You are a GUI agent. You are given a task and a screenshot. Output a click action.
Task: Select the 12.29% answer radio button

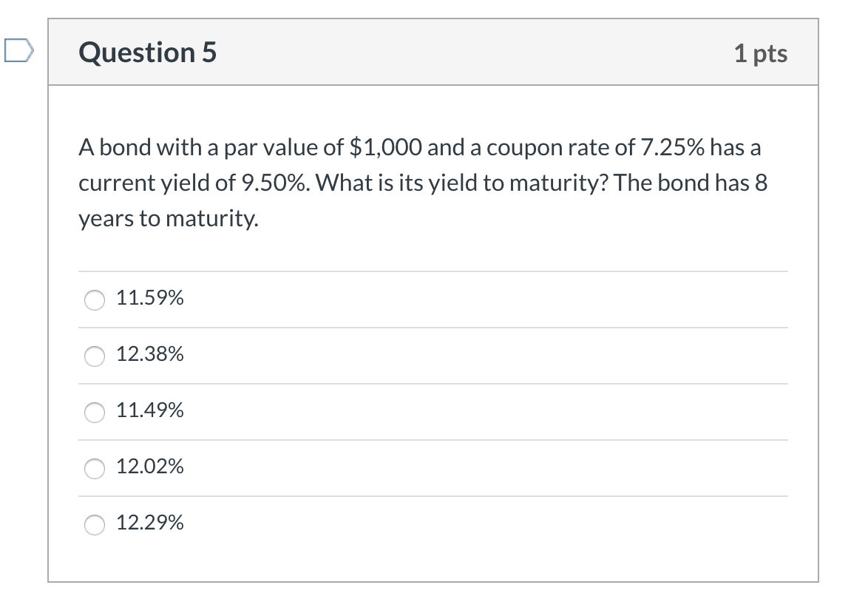[94, 525]
